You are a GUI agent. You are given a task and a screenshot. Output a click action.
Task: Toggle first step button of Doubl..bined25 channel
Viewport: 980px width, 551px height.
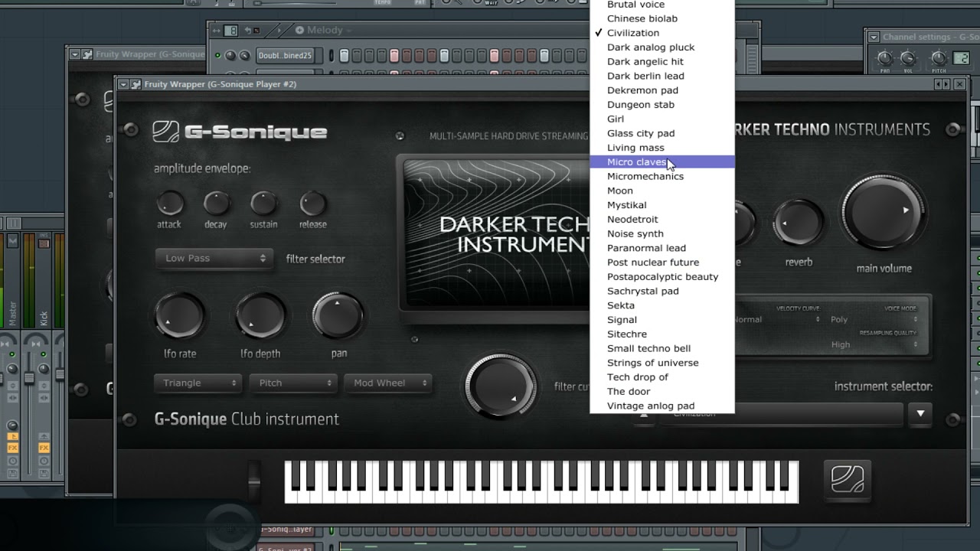coord(345,55)
